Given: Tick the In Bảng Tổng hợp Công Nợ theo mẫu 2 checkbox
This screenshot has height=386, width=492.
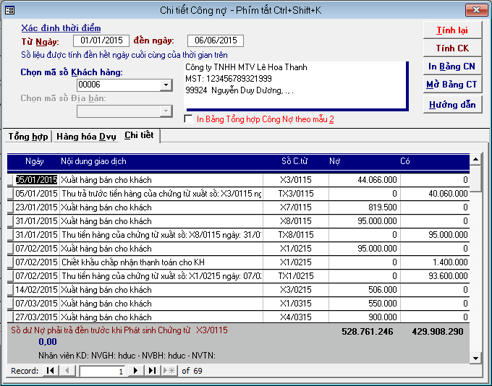Looking at the screenshot, I should point(188,119).
